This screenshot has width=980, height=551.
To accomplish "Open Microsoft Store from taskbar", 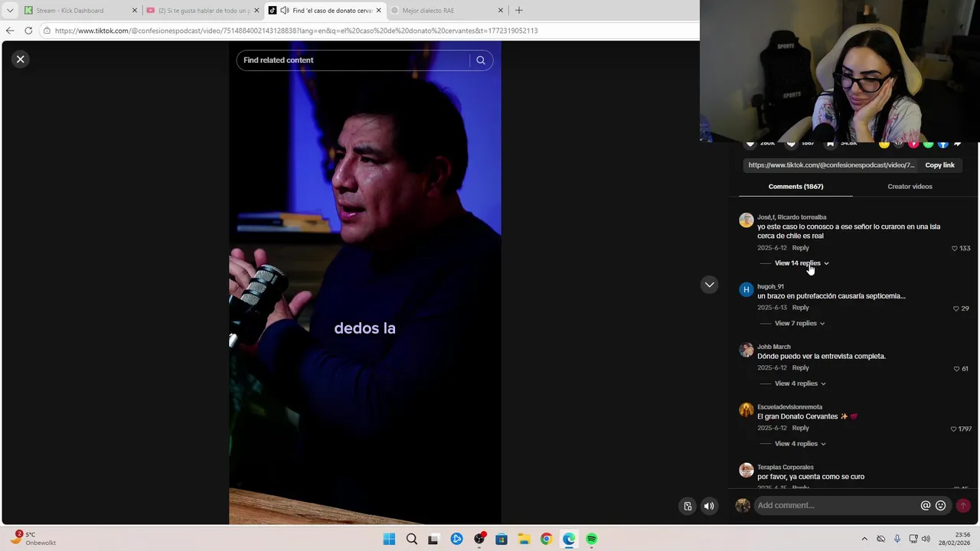I will pos(501,540).
